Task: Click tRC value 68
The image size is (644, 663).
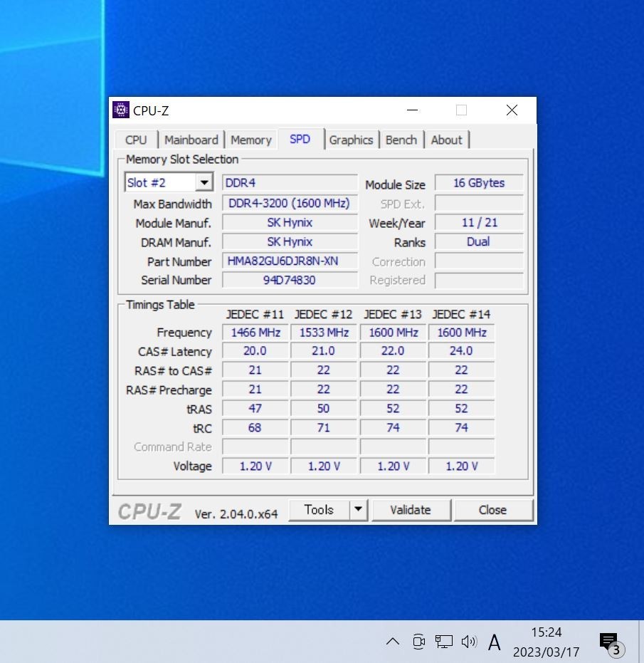Action: [x=255, y=427]
